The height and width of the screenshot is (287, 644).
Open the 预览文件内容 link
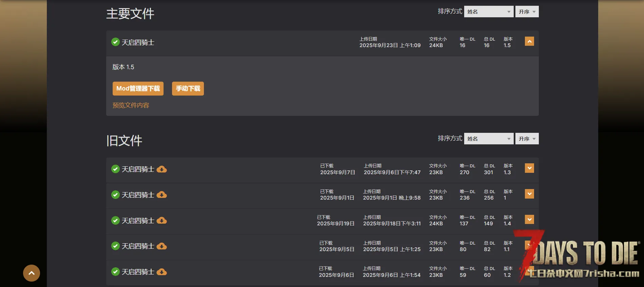coord(131,105)
